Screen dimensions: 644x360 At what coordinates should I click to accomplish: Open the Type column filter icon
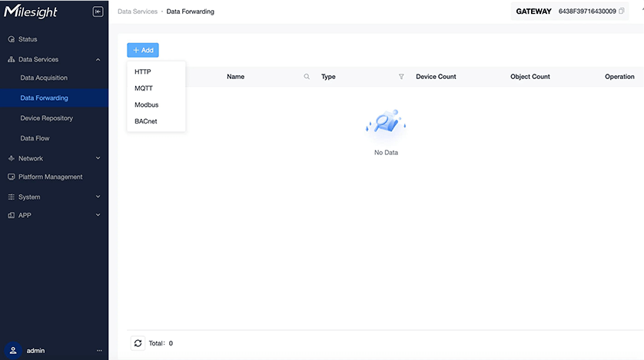pos(401,77)
